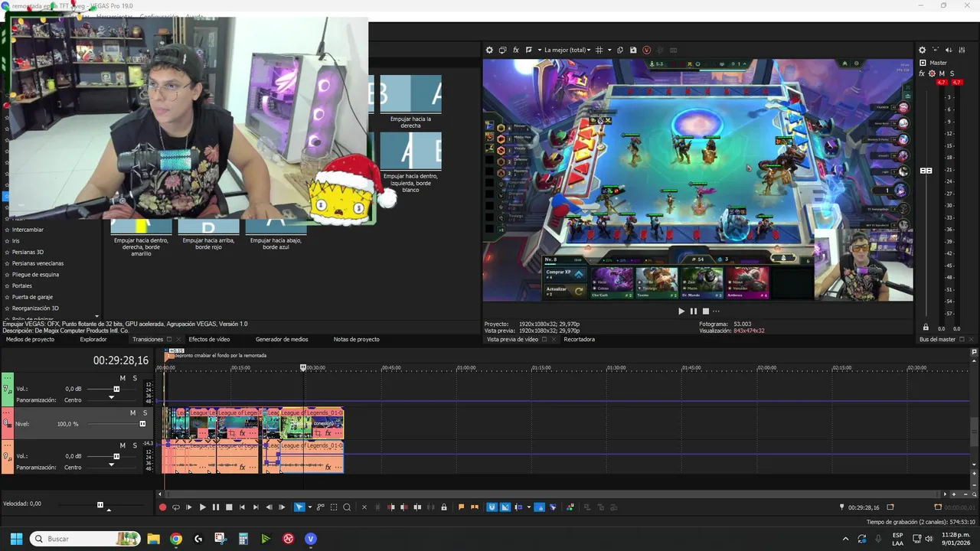Solo audio track 9
The width and height of the screenshot is (980, 551).
[135, 445]
